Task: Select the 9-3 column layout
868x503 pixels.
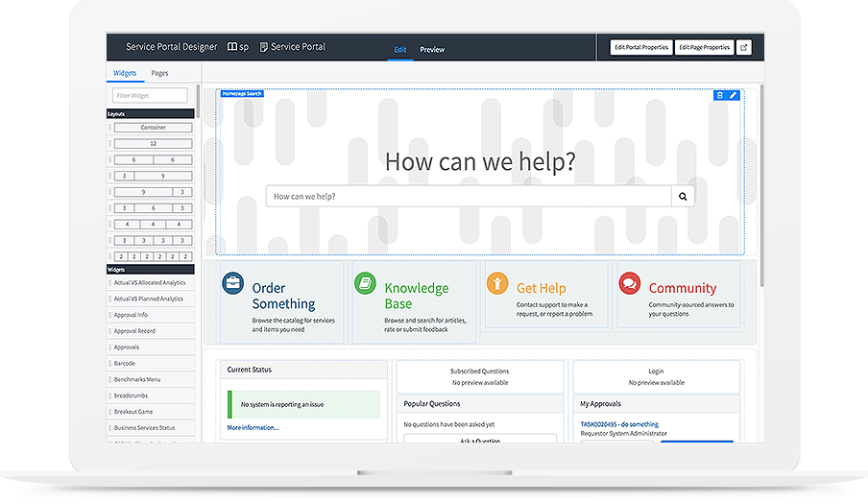Action: coord(154,192)
